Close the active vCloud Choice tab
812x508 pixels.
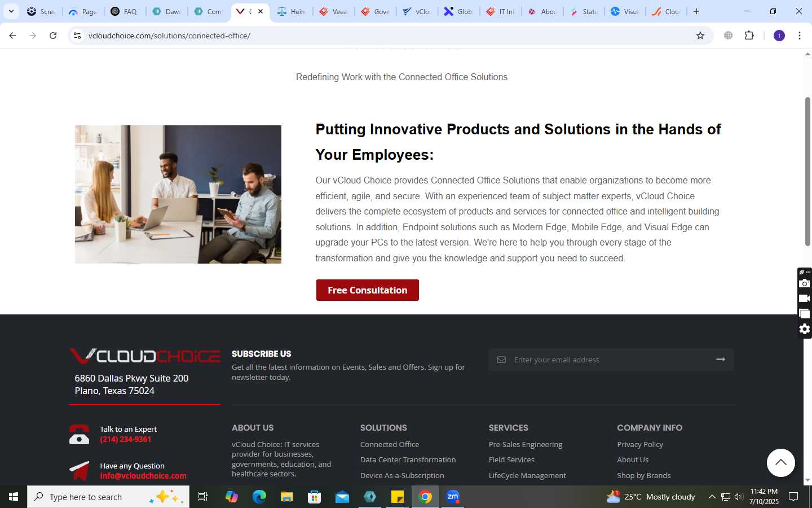coord(261,11)
